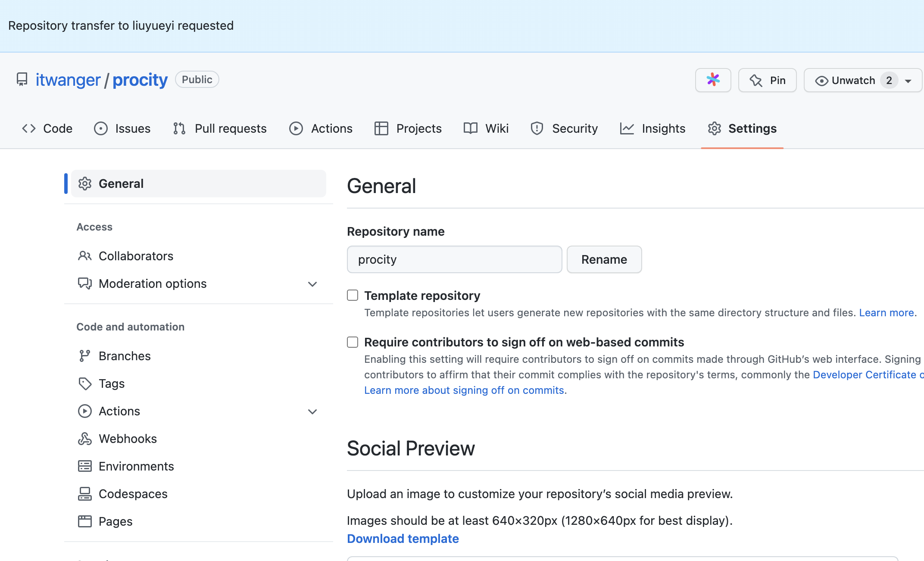Screen dimensions: 924x561
Task: Click the eye icon in Unwatch button
Action: (x=821, y=81)
